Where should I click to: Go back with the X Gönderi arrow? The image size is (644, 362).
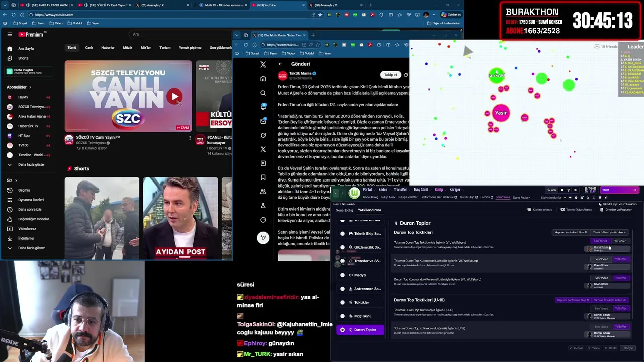280,64
